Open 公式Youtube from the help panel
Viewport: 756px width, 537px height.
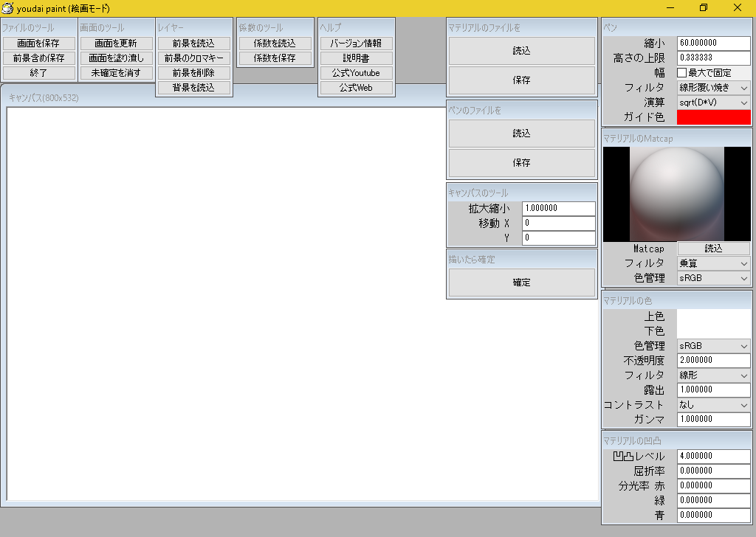[x=356, y=73]
